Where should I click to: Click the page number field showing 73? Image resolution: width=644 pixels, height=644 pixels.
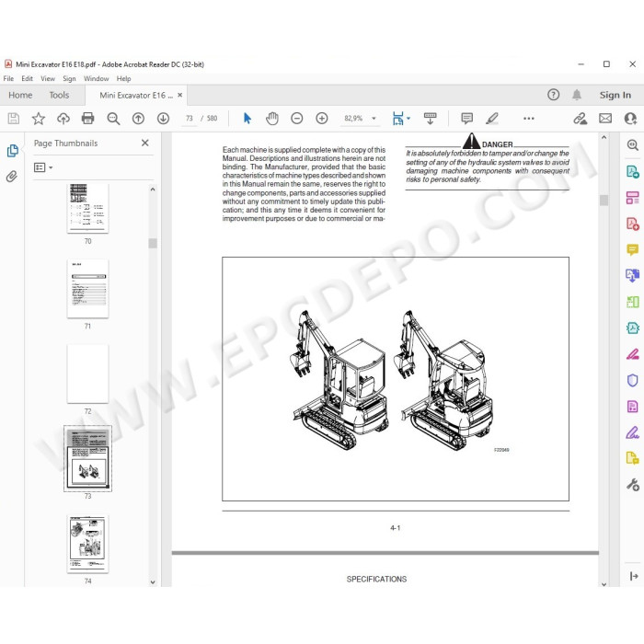tap(189, 119)
